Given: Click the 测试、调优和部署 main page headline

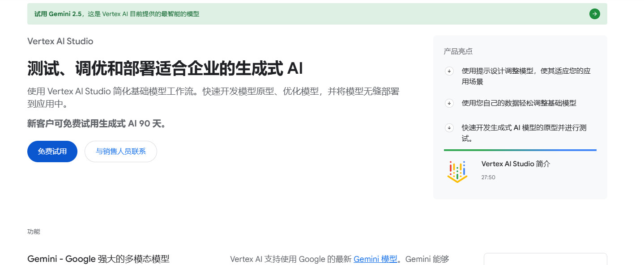Looking at the screenshot, I should tap(165, 69).
